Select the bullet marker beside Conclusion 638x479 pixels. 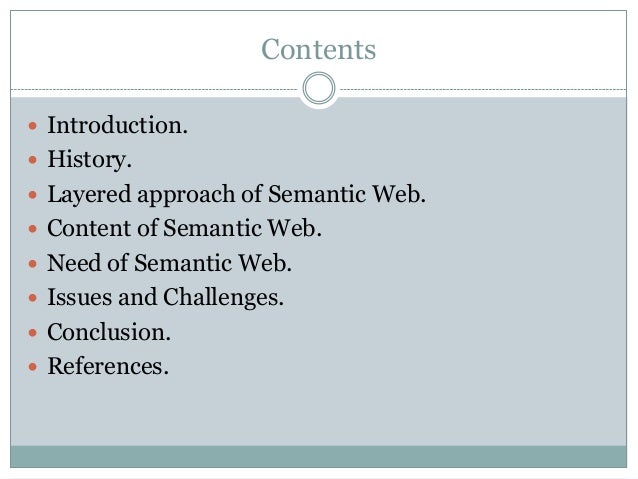pyautogui.click(x=32, y=333)
